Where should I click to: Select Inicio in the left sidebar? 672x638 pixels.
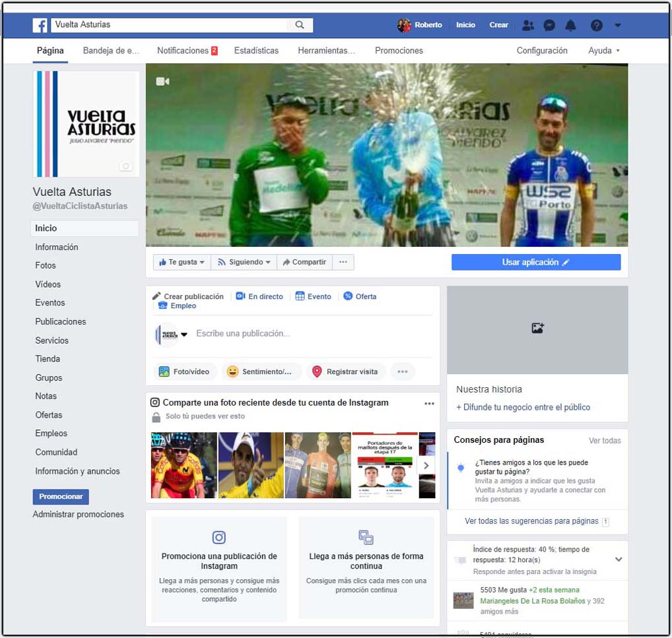[x=85, y=228]
